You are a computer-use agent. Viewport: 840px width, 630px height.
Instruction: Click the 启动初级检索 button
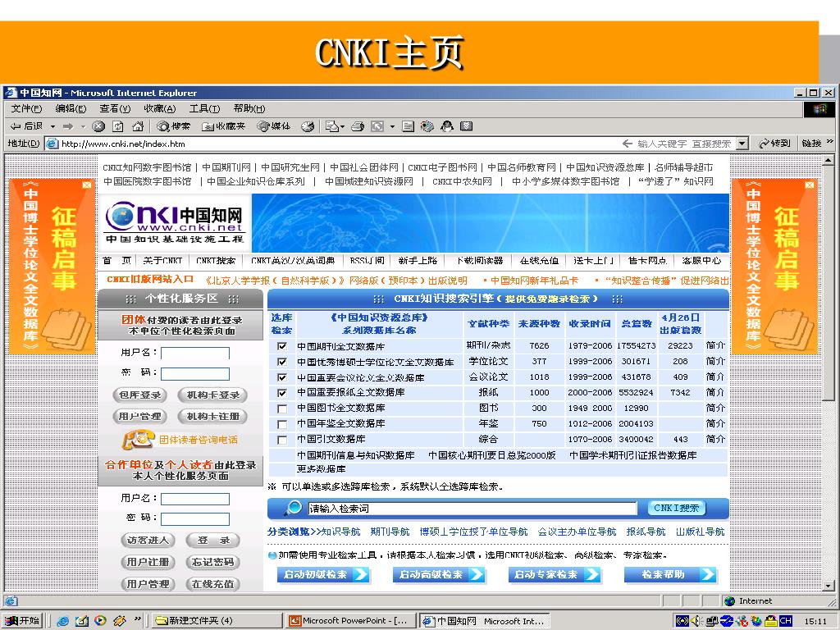(x=323, y=574)
